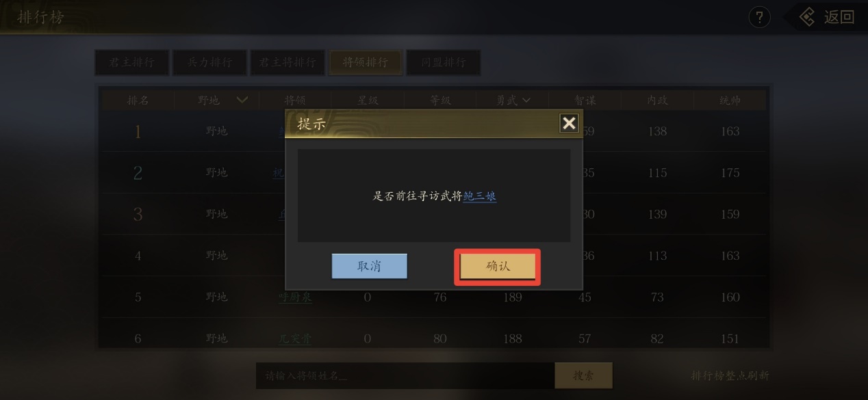Click the 智谋 column header
The image size is (868, 400).
click(x=586, y=100)
